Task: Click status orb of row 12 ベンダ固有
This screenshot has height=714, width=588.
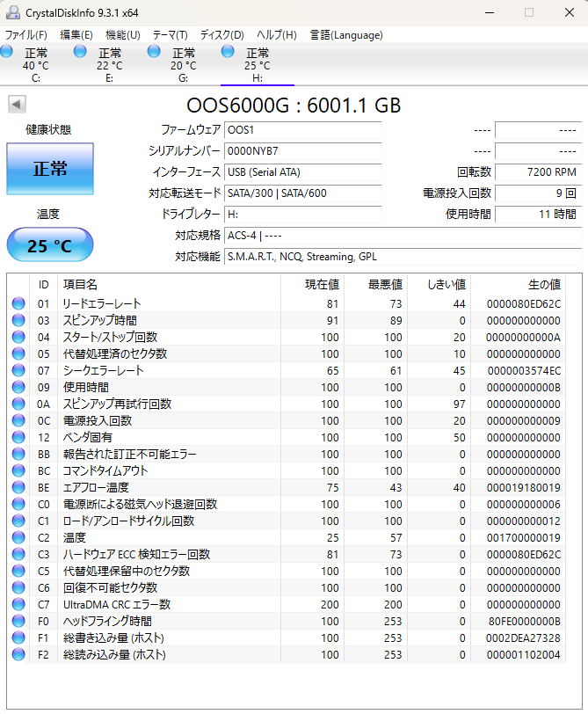Action: click(18, 437)
